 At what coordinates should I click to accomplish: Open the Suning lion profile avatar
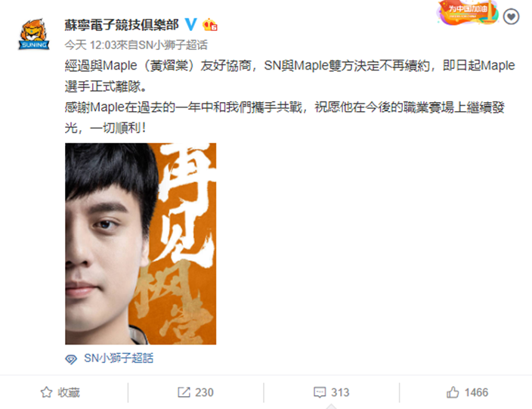(x=33, y=34)
